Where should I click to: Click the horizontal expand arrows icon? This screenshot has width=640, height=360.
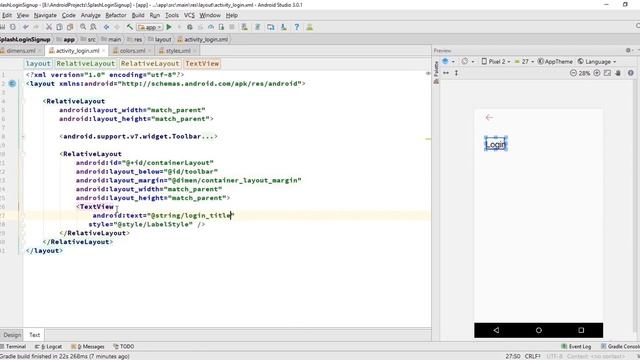tap(446, 73)
